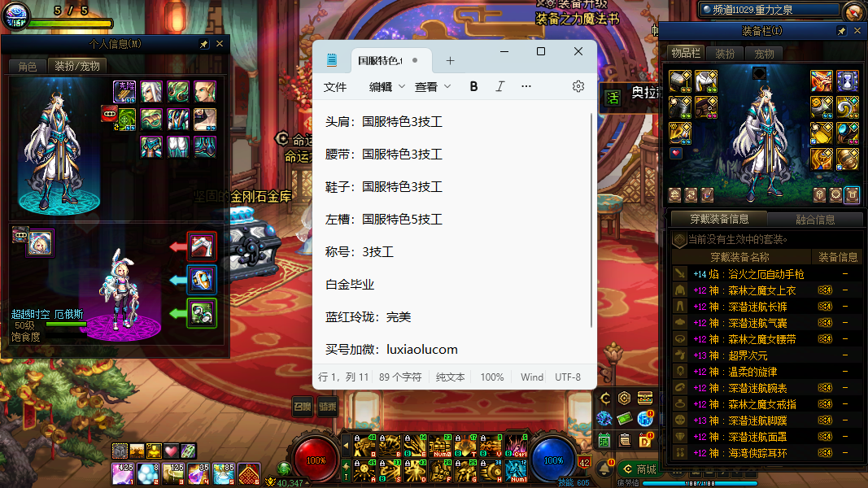The width and height of the screenshot is (868, 488).
Task: Toggle italic formatting in Notepad
Action: [x=499, y=86]
